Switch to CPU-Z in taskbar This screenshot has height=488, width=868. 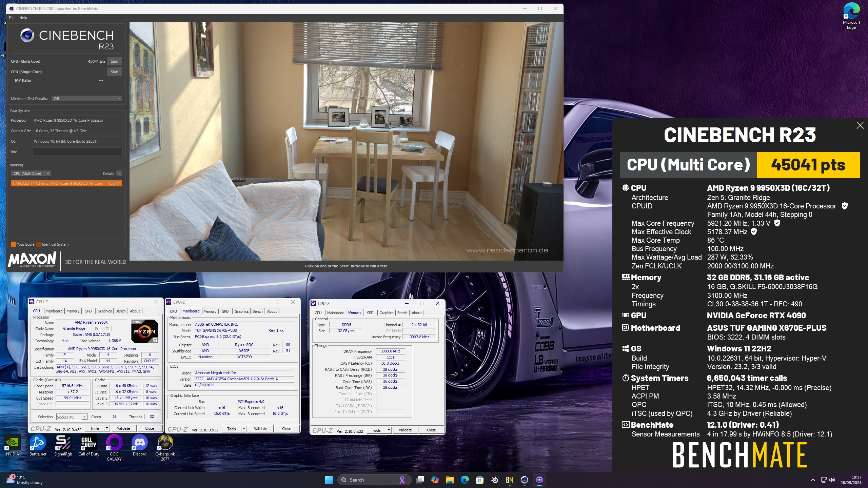tap(539, 480)
